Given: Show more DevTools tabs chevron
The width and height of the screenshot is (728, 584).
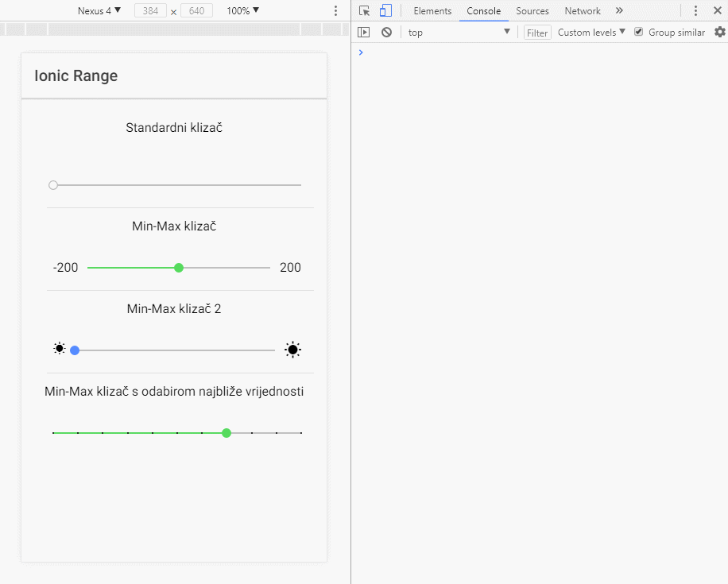Looking at the screenshot, I should [619, 11].
